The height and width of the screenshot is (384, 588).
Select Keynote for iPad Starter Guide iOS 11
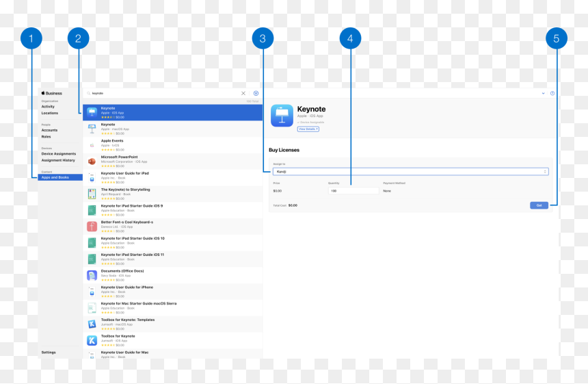(x=172, y=259)
